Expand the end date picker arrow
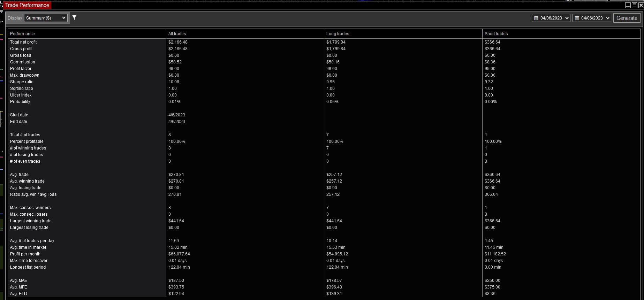644x300 pixels. [608, 18]
